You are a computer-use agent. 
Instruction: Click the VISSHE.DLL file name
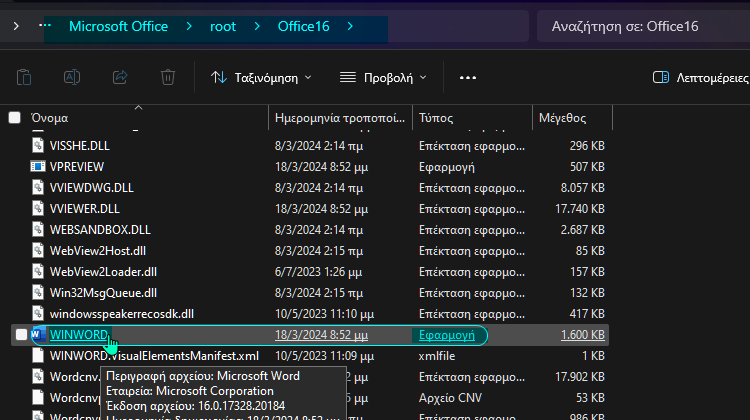[79, 146]
